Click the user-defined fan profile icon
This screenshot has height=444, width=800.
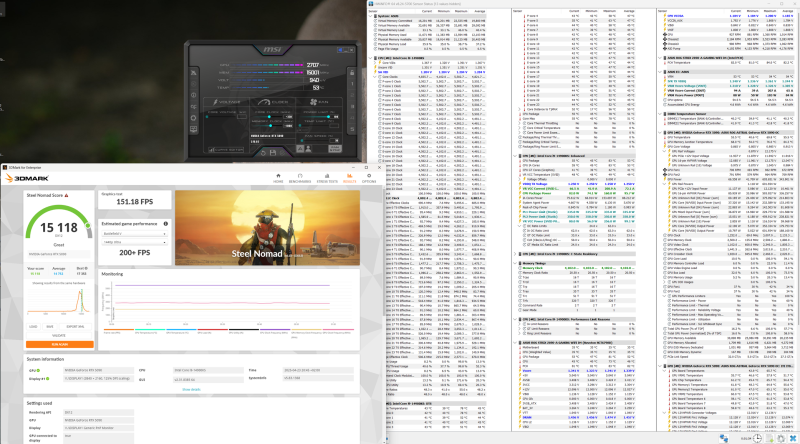coord(308,149)
